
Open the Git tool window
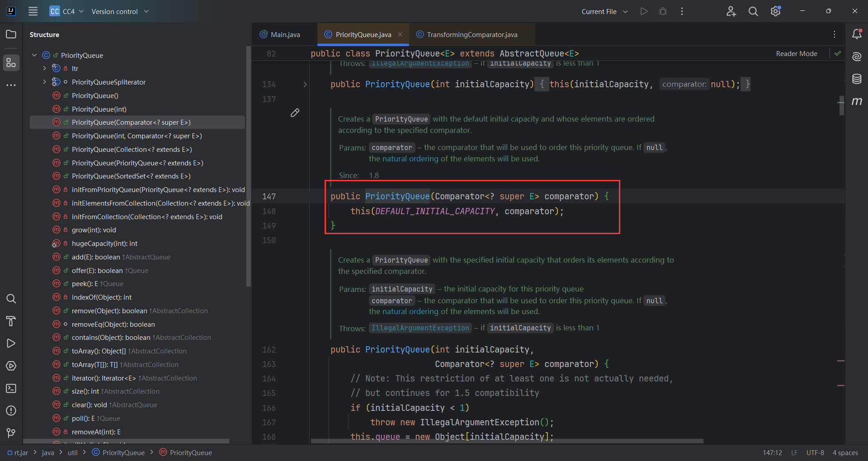click(11, 433)
